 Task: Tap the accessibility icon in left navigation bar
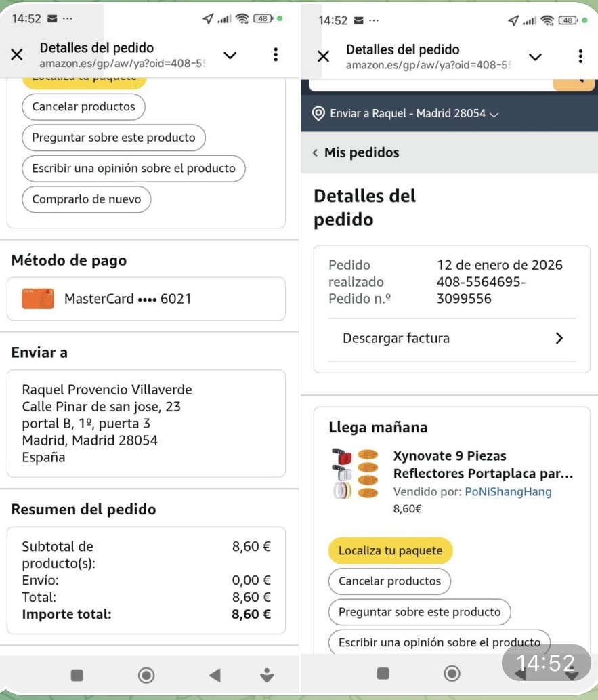[267, 675]
